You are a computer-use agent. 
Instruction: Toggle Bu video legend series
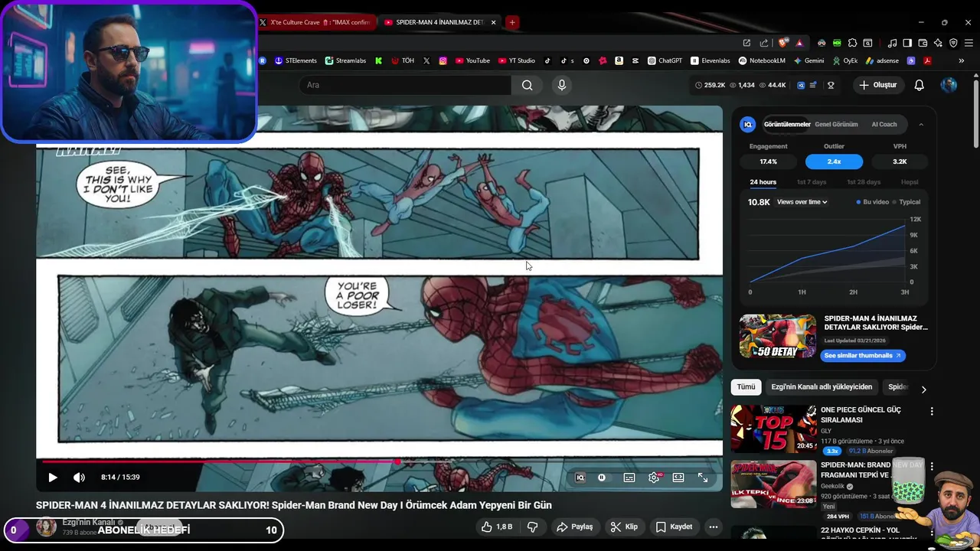point(872,202)
